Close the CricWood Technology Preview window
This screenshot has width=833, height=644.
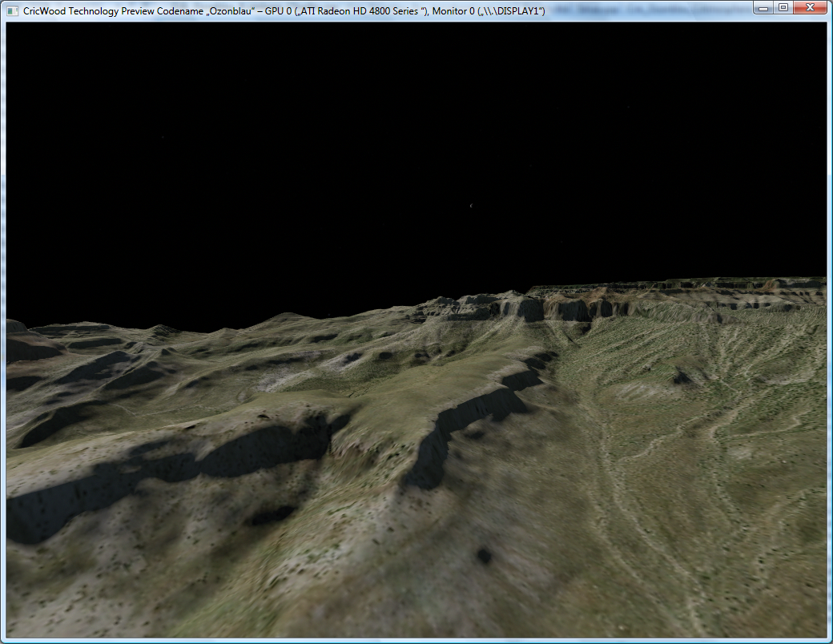coord(811,7)
